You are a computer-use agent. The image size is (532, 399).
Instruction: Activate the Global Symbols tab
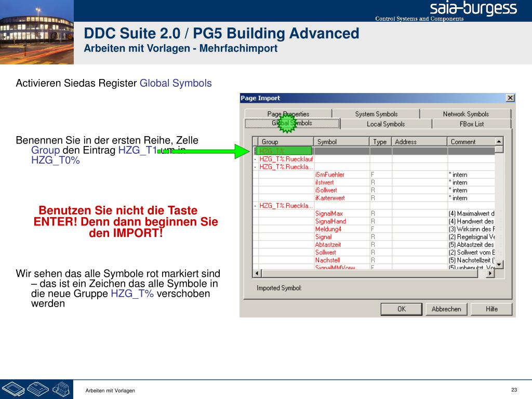pos(292,123)
